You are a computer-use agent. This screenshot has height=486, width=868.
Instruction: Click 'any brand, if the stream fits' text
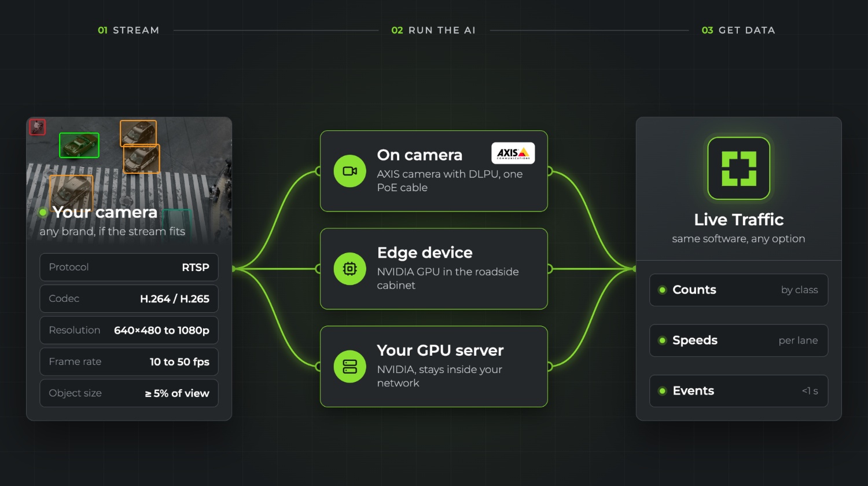(112, 232)
